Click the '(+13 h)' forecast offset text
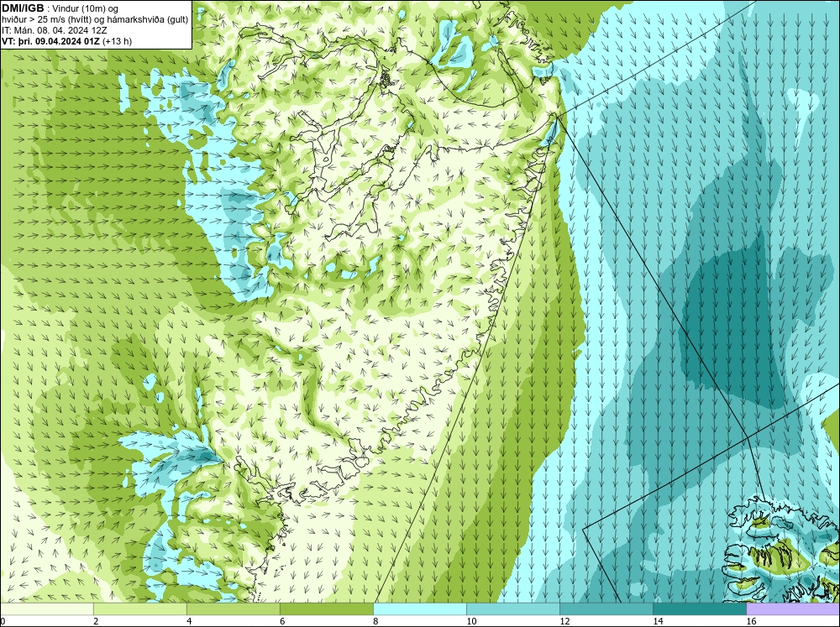Viewport: 840px width, 627px height. pos(118,41)
